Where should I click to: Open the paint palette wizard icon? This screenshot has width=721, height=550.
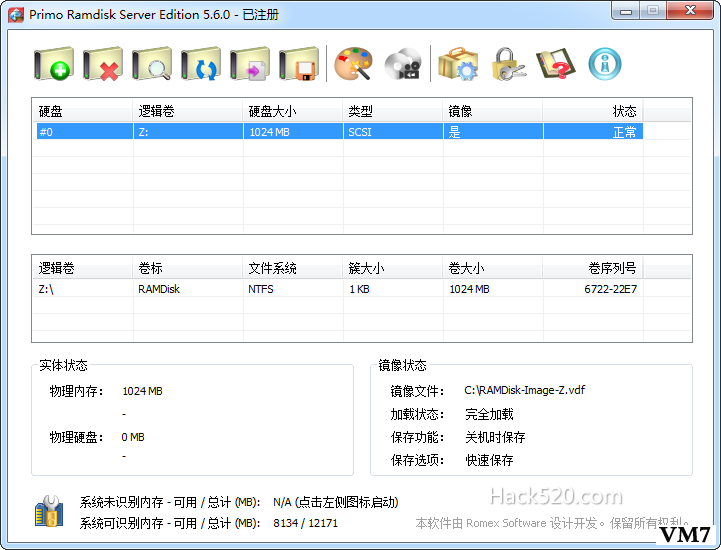353,64
